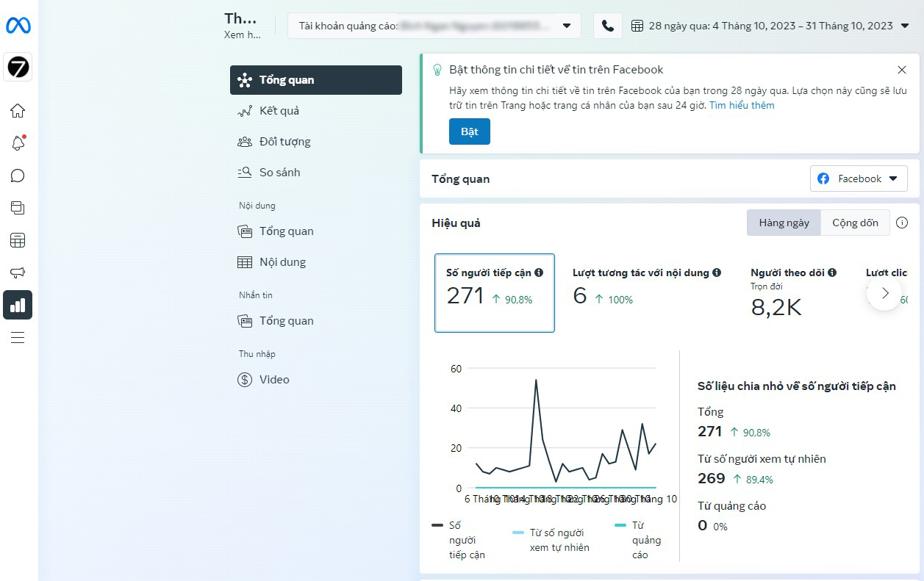The image size is (924, 581).
Task: Click info icon next to Cộng dồn
Action: 902,223
